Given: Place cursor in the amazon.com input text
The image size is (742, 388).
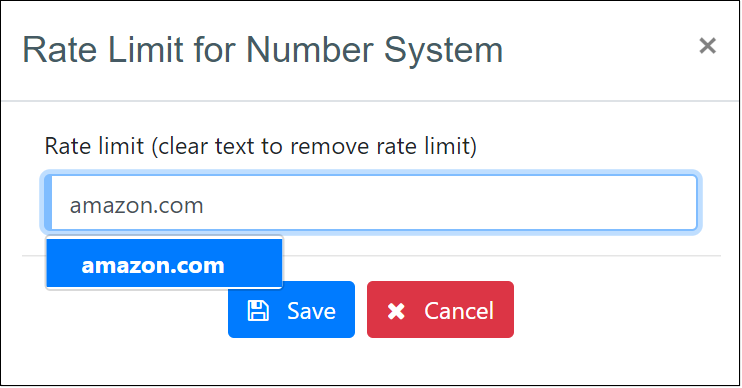Looking at the screenshot, I should click(137, 205).
